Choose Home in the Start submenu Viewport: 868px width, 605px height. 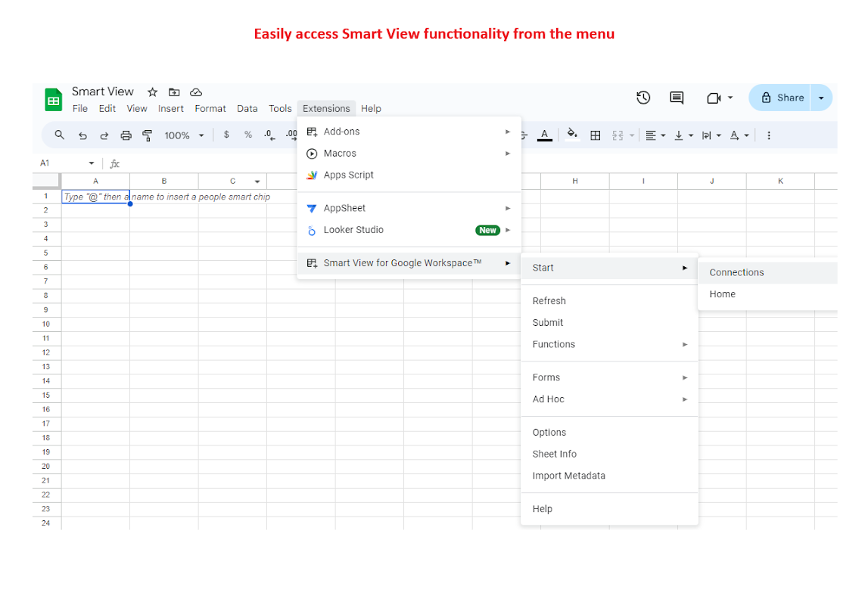[768, 294]
